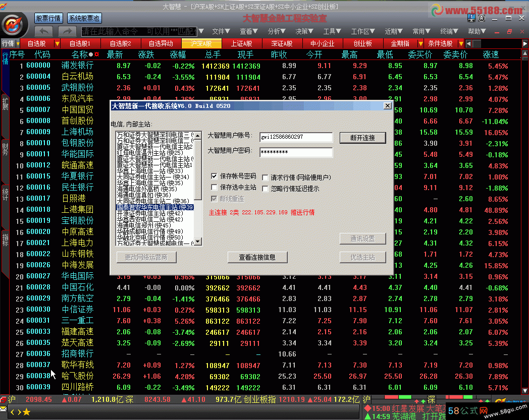Click the command input box
The height and width of the screenshot is (420, 529).
pyautogui.click(x=139, y=32)
